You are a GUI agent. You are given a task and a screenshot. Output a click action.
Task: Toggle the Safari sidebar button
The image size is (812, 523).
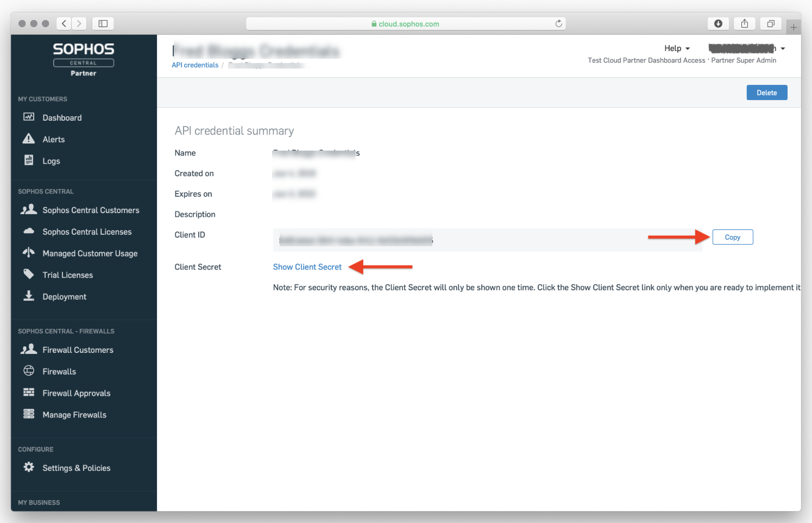click(103, 23)
